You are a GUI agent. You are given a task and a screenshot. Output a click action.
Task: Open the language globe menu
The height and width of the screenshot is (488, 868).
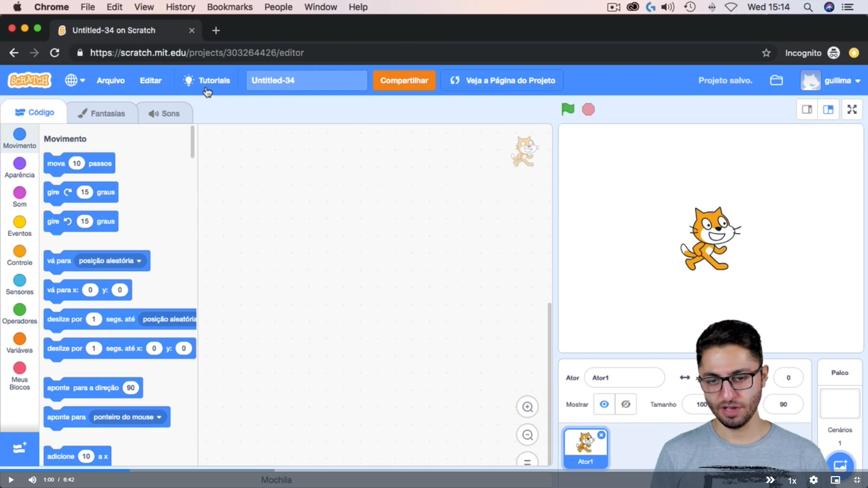(75, 80)
